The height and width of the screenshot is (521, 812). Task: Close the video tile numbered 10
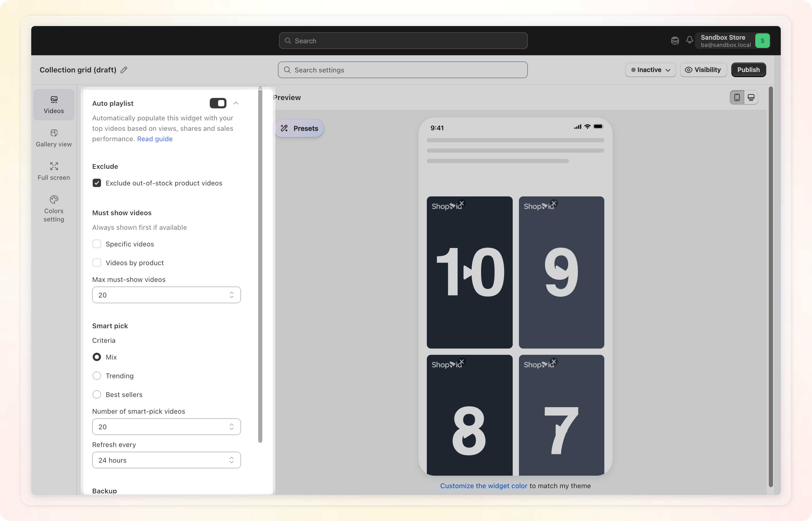click(462, 203)
